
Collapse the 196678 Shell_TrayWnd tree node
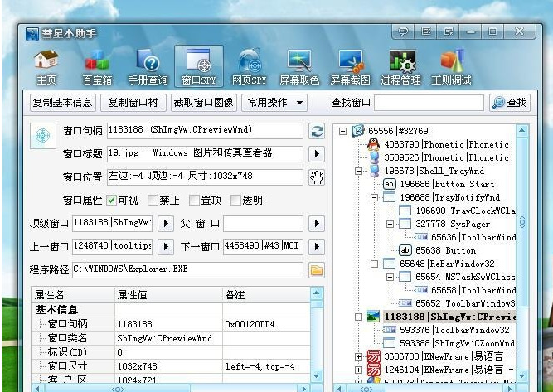[358, 172]
